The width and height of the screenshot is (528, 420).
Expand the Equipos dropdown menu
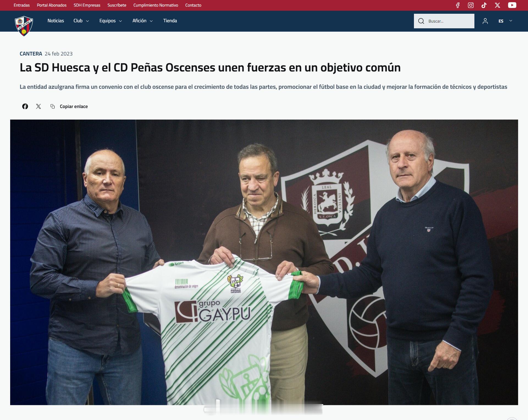[110, 21]
